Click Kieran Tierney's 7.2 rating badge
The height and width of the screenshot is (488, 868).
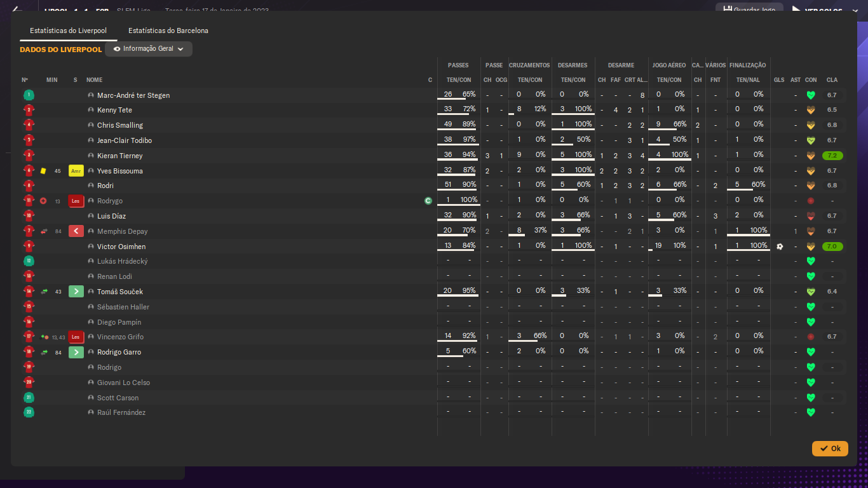click(x=832, y=156)
